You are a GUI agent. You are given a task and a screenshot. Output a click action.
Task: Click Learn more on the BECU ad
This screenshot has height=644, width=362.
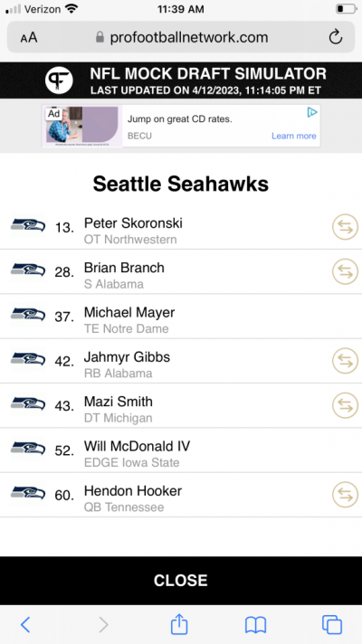(x=294, y=136)
